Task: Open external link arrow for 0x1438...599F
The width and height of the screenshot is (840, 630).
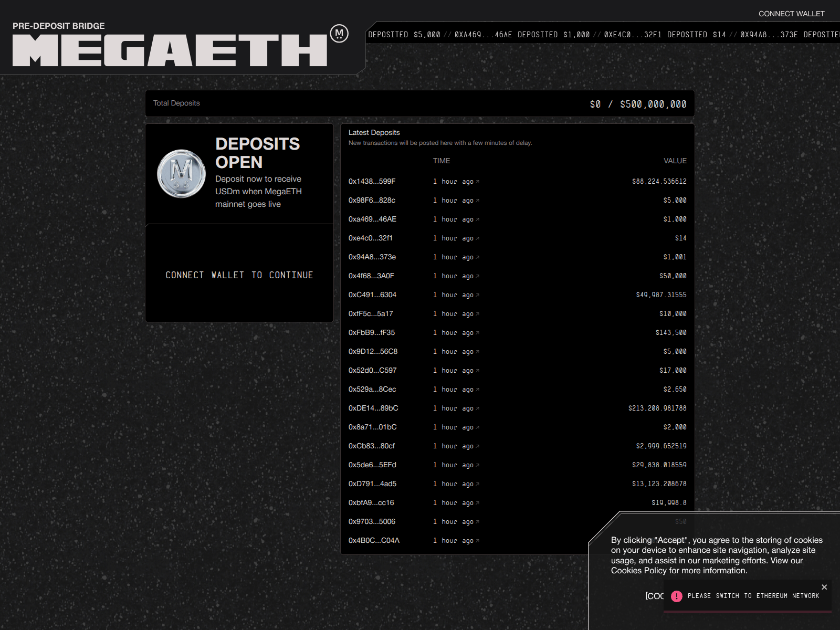Action: click(x=477, y=182)
